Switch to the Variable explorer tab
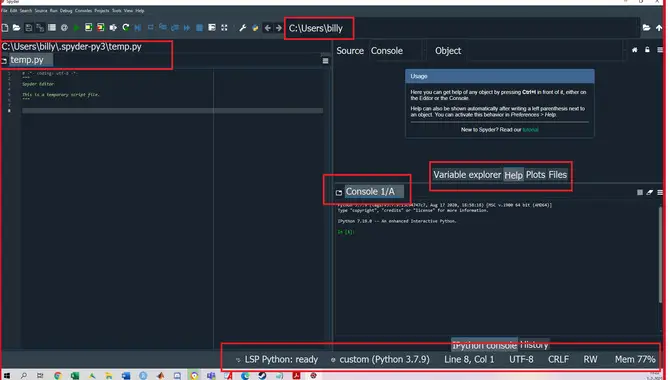 tap(467, 175)
